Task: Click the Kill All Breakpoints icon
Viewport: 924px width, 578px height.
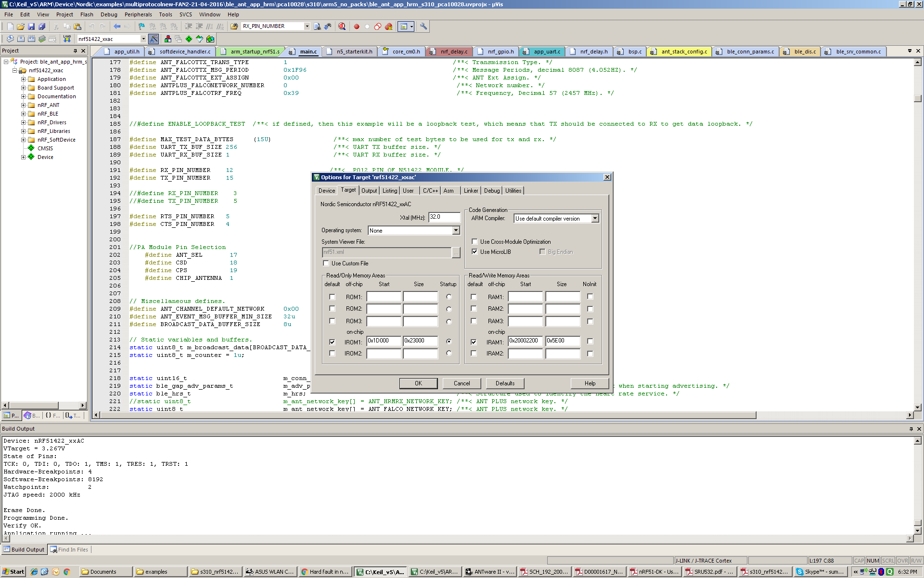Action: pos(388,26)
